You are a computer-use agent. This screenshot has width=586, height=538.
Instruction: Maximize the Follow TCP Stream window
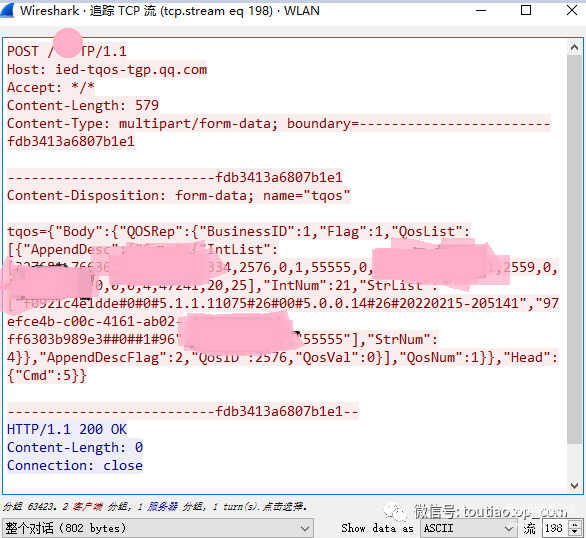click(526, 10)
